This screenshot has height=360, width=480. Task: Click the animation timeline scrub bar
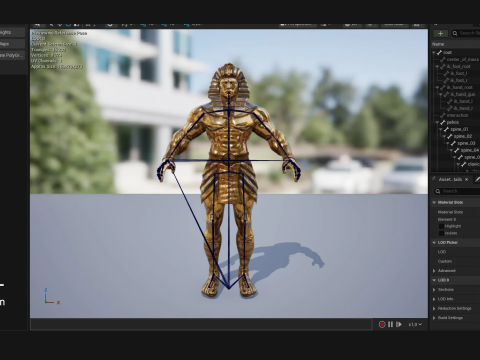click(201, 324)
